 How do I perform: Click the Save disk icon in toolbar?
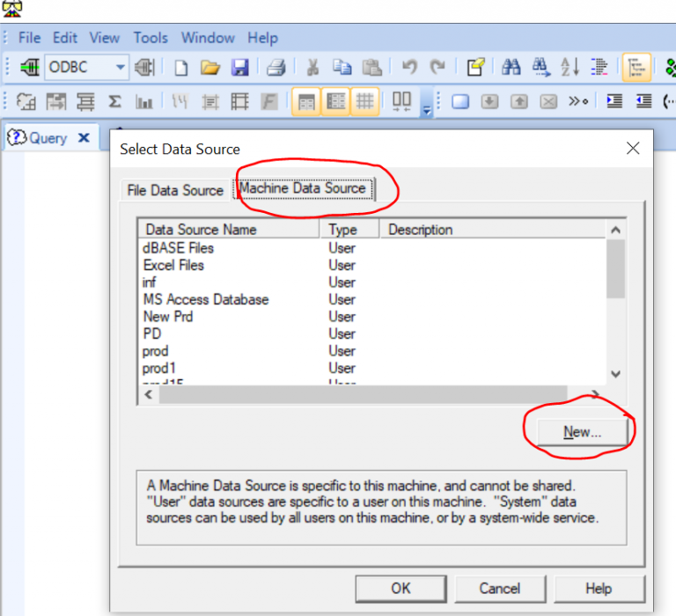coord(239,67)
